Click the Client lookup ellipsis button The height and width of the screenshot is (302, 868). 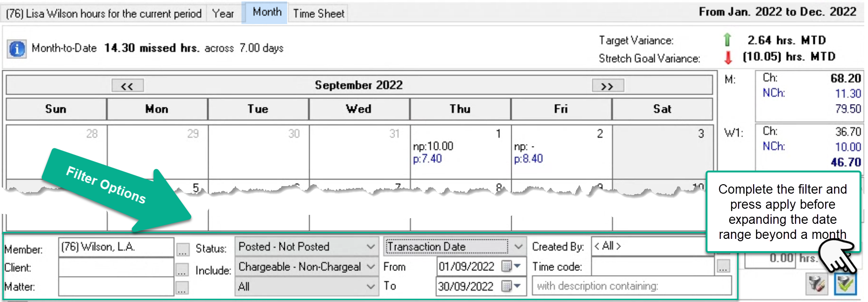(182, 269)
